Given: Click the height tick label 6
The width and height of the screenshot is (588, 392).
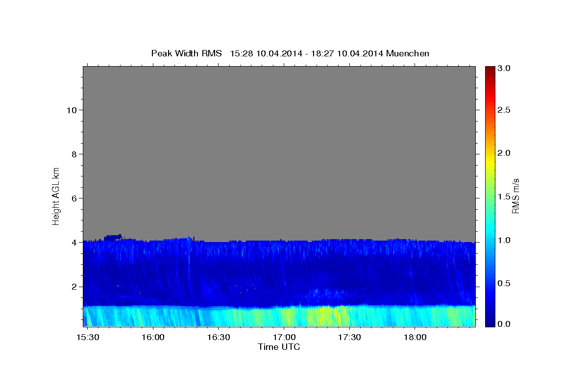Looking at the screenshot, I should click(73, 198).
